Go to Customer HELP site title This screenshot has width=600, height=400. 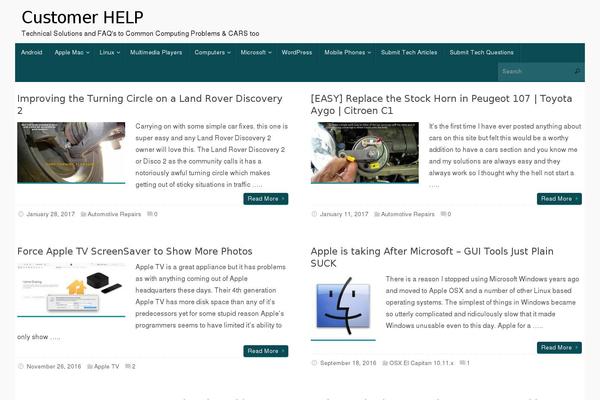coord(83,18)
